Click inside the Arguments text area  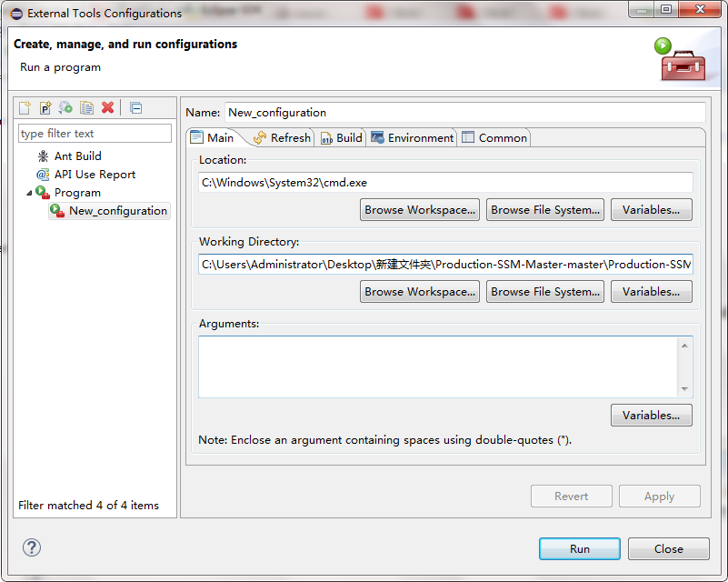point(438,367)
